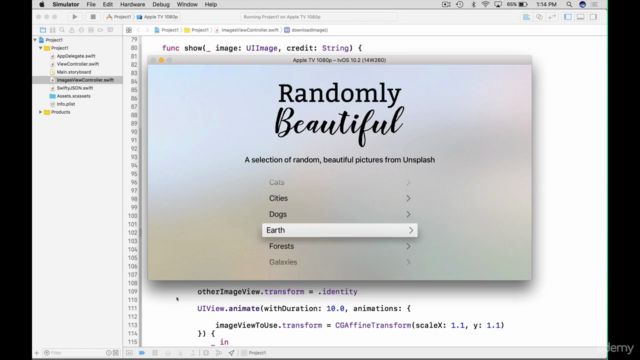Pause program execution in debug bar

[x=155, y=353]
